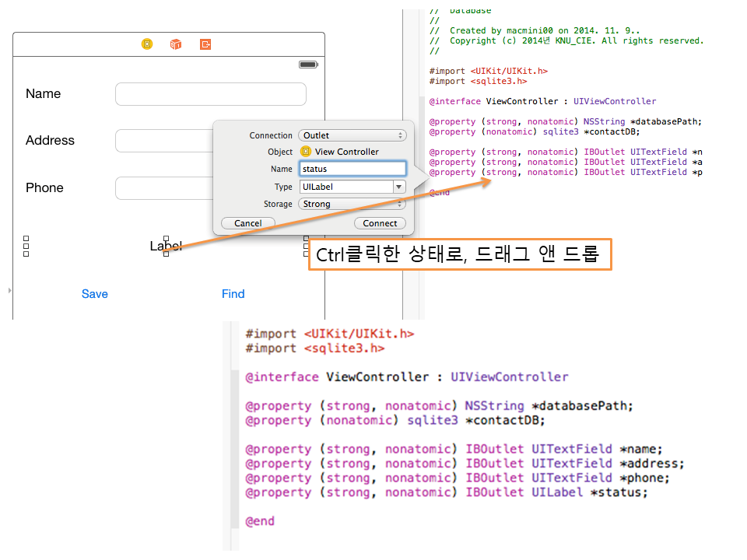Screen dimensions: 747x560
Task: Click the orange Exit scene icon
Action: pyautogui.click(x=205, y=44)
